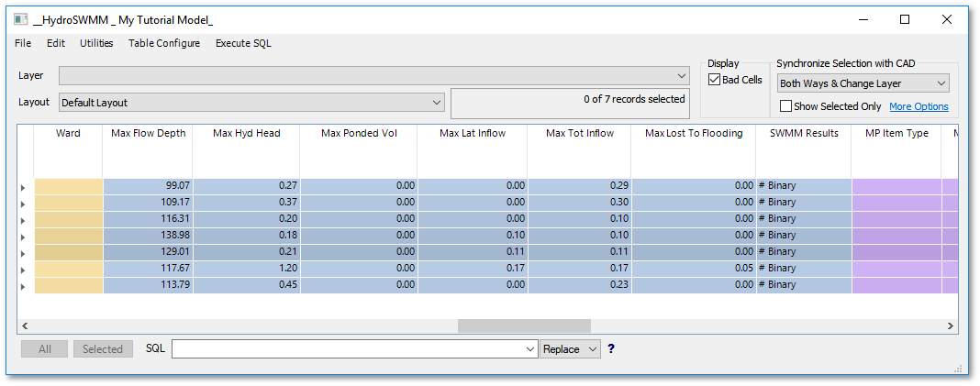Select the MP Item Type cell in row 99.07
This screenshot has height=386, width=980.
pos(896,186)
